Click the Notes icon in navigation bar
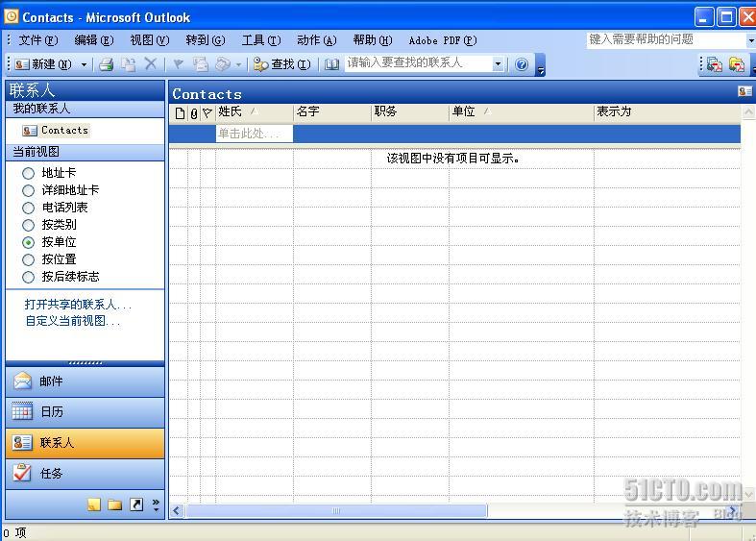Image resolution: width=756 pixels, height=541 pixels. [x=94, y=504]
